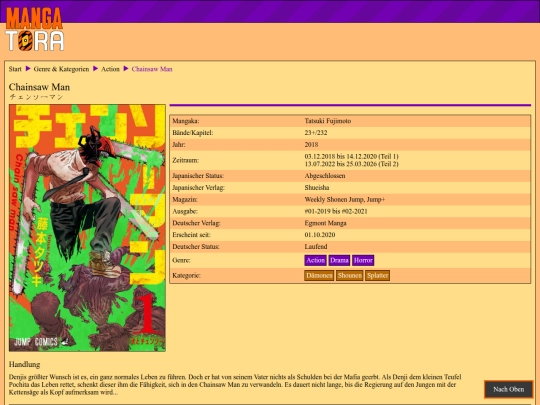Viewport: 540px width, 405px height.
Task: Click the Japanese title チェンソーマン
Action: (36, 97)
